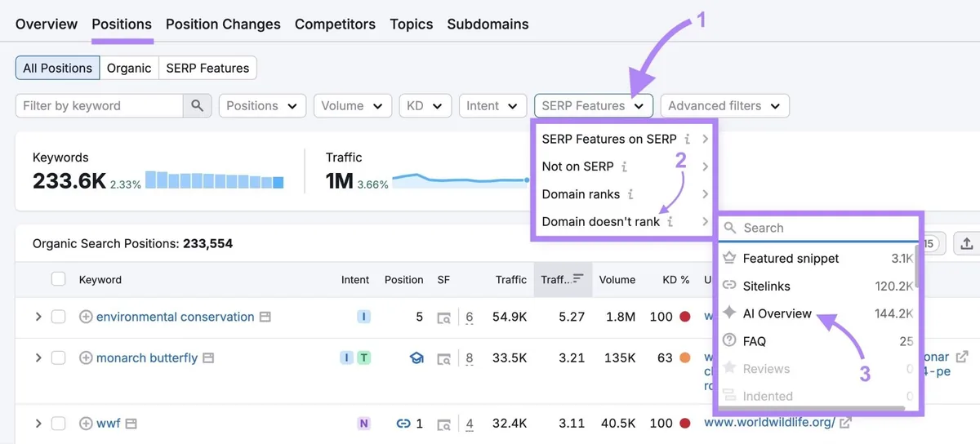Switch to the Position Changes tab
The image size is (980, 444).
[x=223, y=24]
